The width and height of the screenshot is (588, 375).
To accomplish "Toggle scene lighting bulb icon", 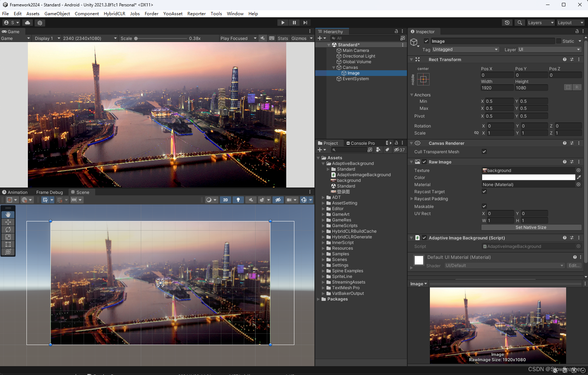I will [x=238, y=200].
